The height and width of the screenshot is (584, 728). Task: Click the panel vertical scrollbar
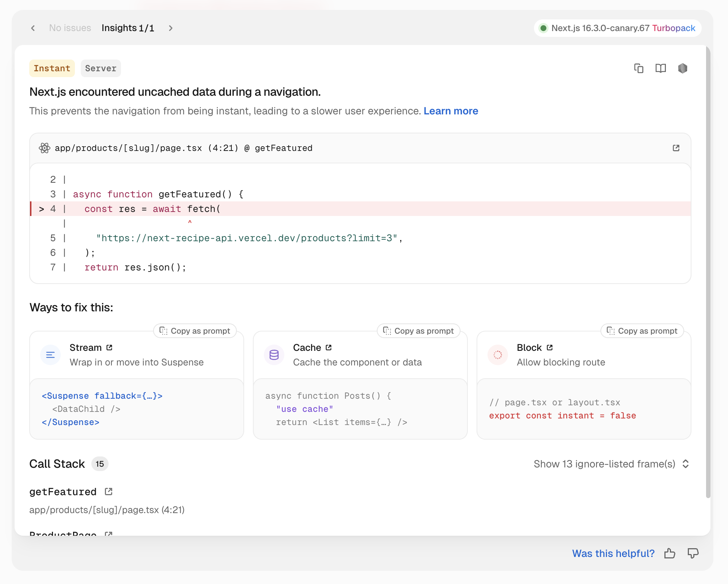tap(708, 272)
